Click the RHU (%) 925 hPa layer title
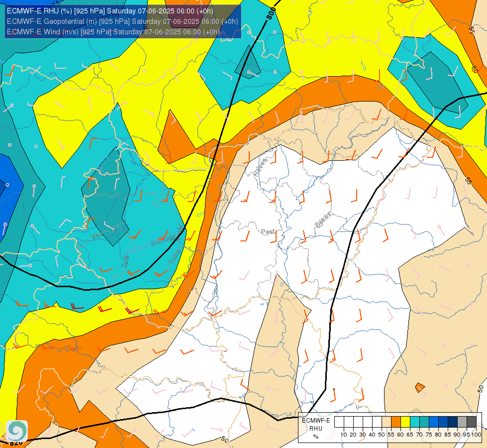Image resolution: width=487 pixels, height=448 pixels. tap(110, 11)
